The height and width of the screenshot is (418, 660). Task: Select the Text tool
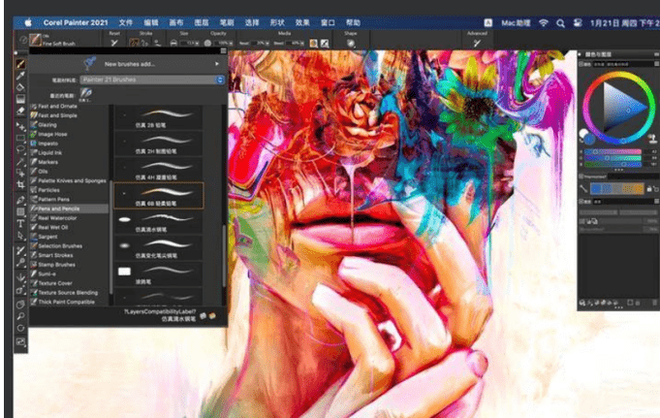[20, 224]
